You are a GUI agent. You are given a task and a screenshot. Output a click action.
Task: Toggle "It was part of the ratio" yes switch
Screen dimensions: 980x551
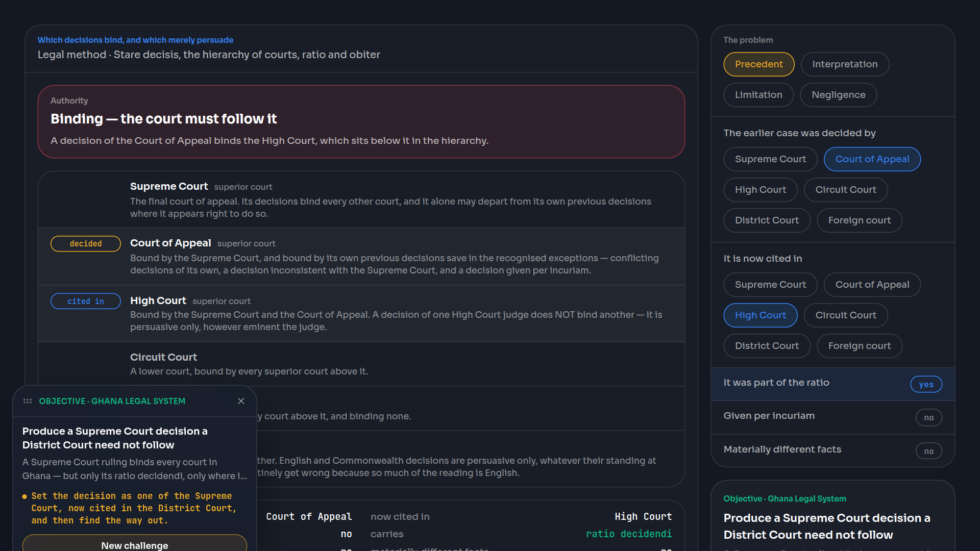click(x=926, y=384)
